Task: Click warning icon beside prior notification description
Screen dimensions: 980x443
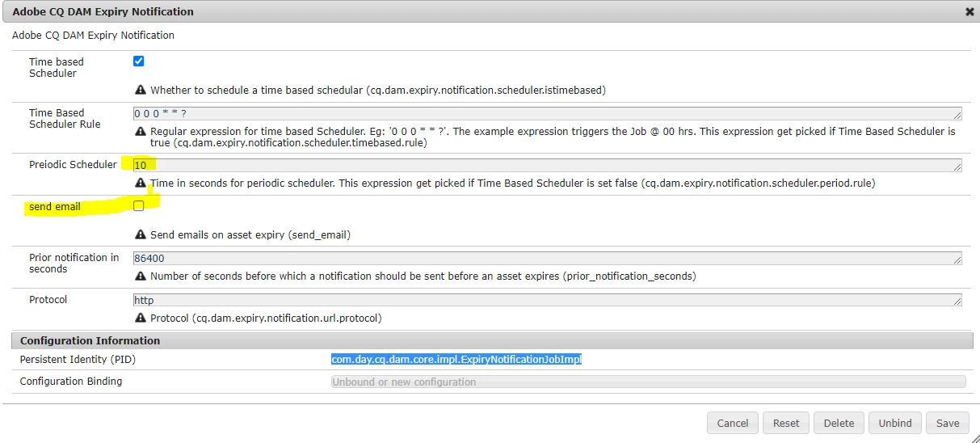Action: point(141,276)
